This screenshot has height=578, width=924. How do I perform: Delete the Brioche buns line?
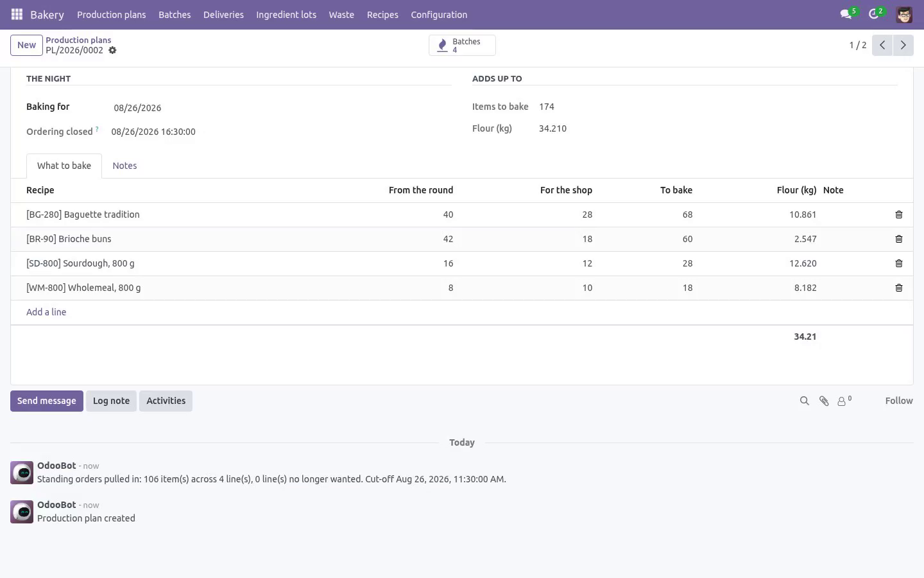[x=899, y=239]
